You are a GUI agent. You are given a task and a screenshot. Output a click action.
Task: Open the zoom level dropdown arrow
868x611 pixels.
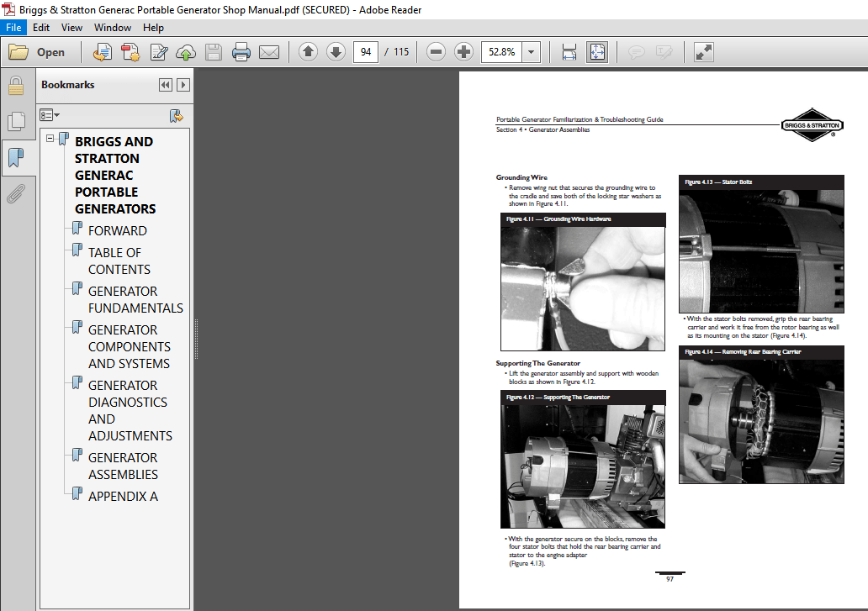click(532, 52)
